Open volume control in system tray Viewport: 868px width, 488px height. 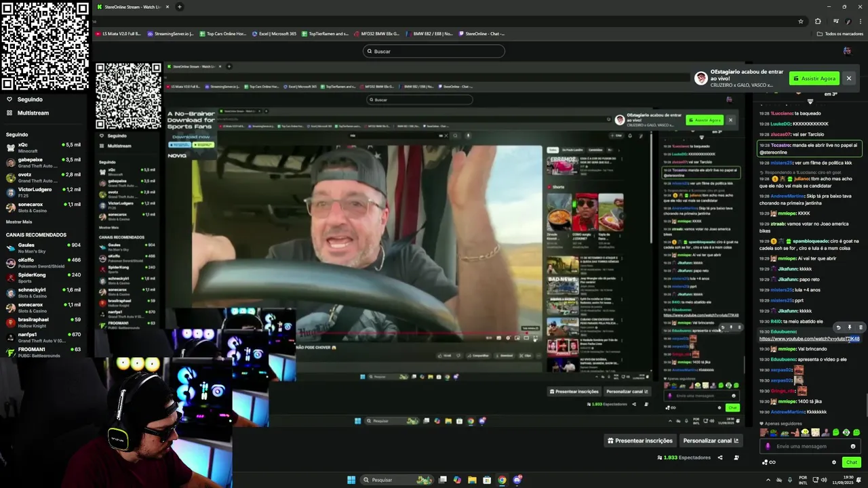pyautogui.click(x=824, y=480)
